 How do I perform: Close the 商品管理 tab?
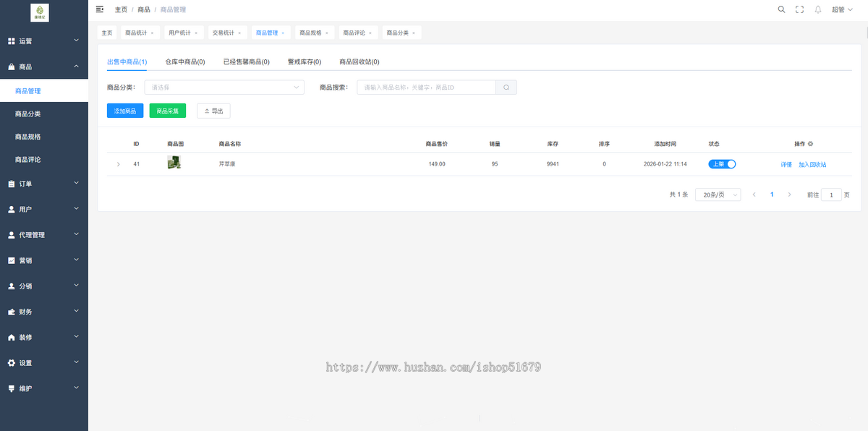click(x=283, y=33)
